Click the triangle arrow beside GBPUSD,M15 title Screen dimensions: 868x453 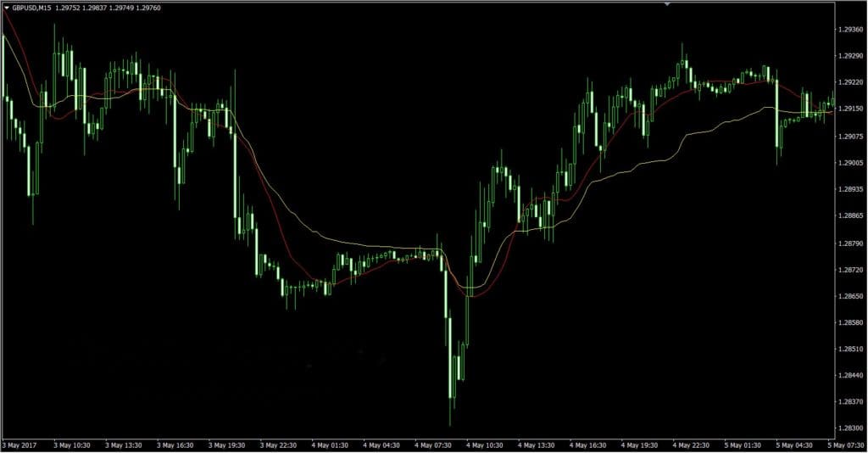pos(7,8)
